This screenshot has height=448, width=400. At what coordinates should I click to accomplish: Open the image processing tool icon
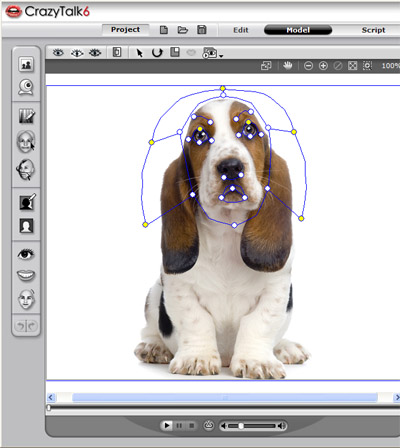coord(26,116)
